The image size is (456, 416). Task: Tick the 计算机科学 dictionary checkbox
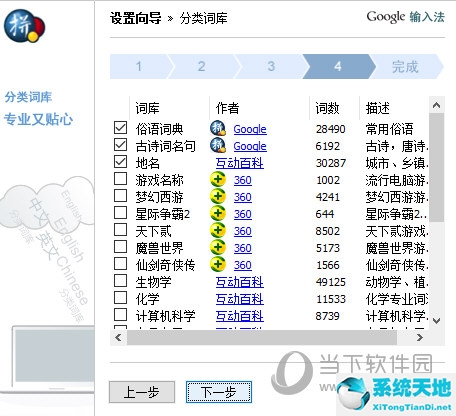pyautogui.click(x=120, y=314)
